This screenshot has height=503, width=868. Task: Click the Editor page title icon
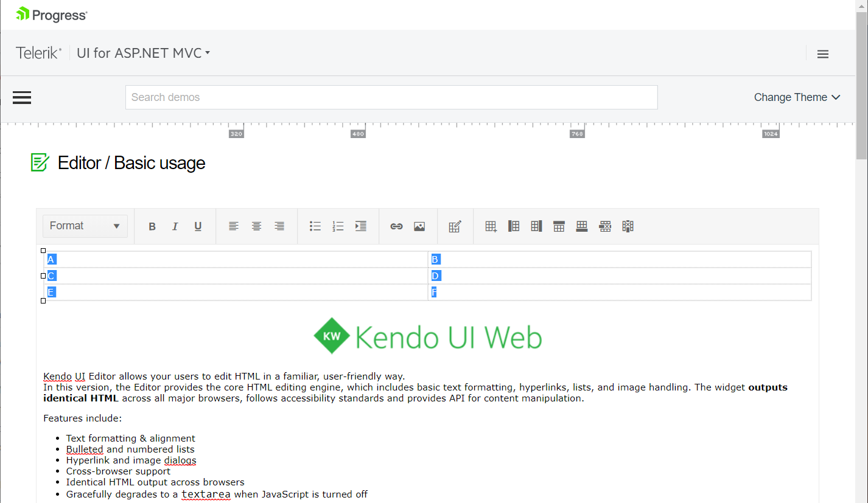click(40, 162)
